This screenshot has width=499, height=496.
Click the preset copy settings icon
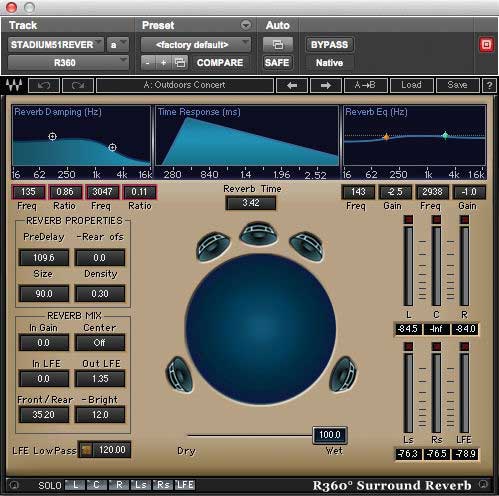pyautogui.click(x=180, y=63)
